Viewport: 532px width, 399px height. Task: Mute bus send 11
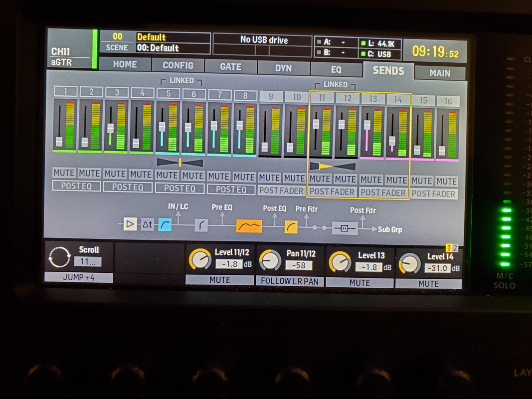tap(320, 179)
